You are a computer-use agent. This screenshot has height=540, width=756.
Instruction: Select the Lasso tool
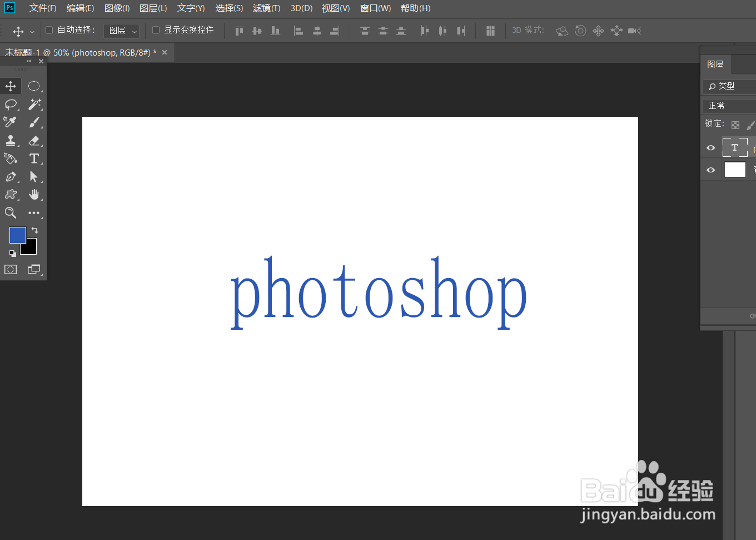coord(11,104)
